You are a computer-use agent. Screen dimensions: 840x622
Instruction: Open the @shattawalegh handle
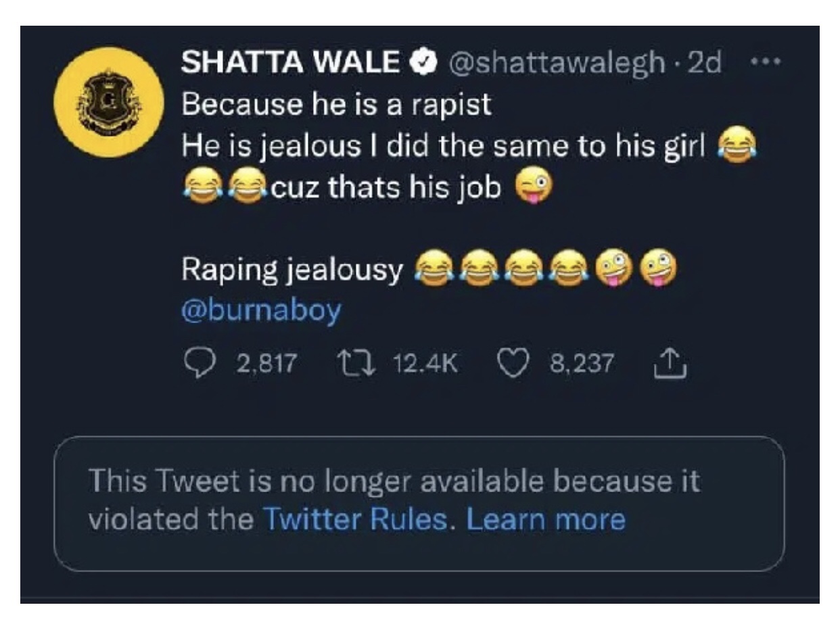[x=555, y=64]
